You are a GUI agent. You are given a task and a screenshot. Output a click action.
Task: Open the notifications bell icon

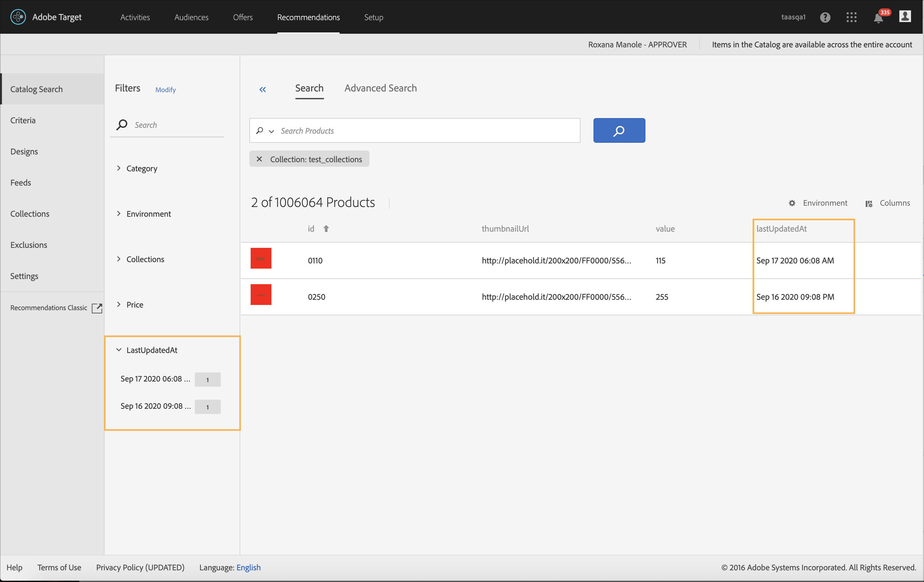pyautogui.click(x=878, y=18)
